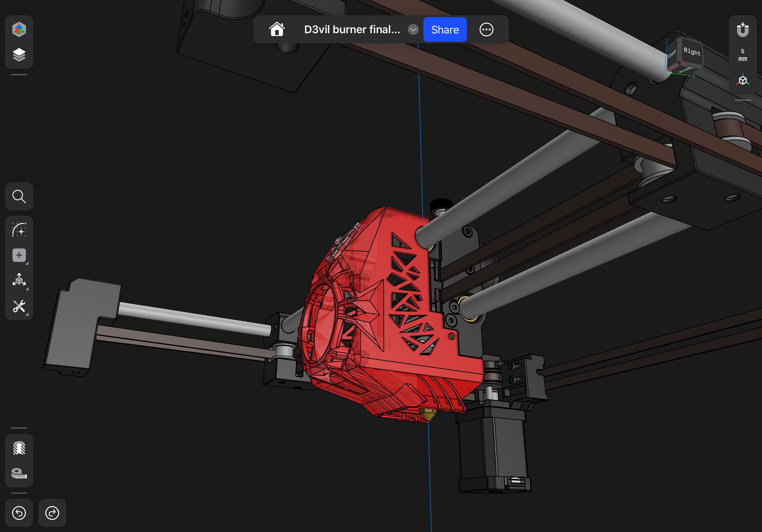The height and width of the screenshot is (532, 762).
Task: Open the more options ellipsis menu
Action: point(486,30)
